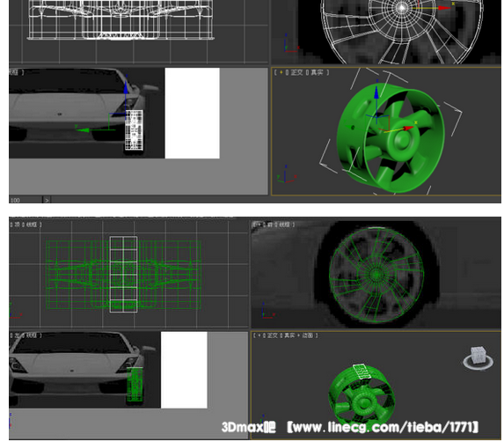Open the 真实 shading label in lower perspective viewport
Image resolution: width=504 pixels, height=442 pixels.
pyautogui.click(x=289, y=335)
